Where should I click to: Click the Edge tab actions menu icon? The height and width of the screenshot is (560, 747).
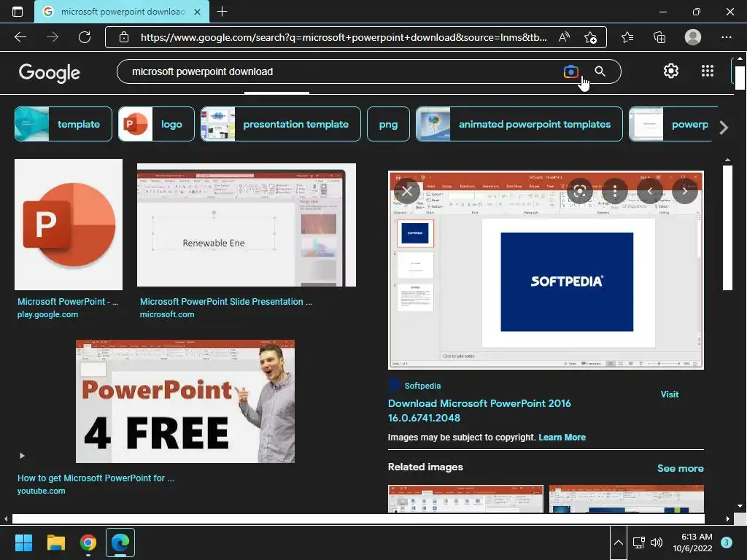click(18, 12)
